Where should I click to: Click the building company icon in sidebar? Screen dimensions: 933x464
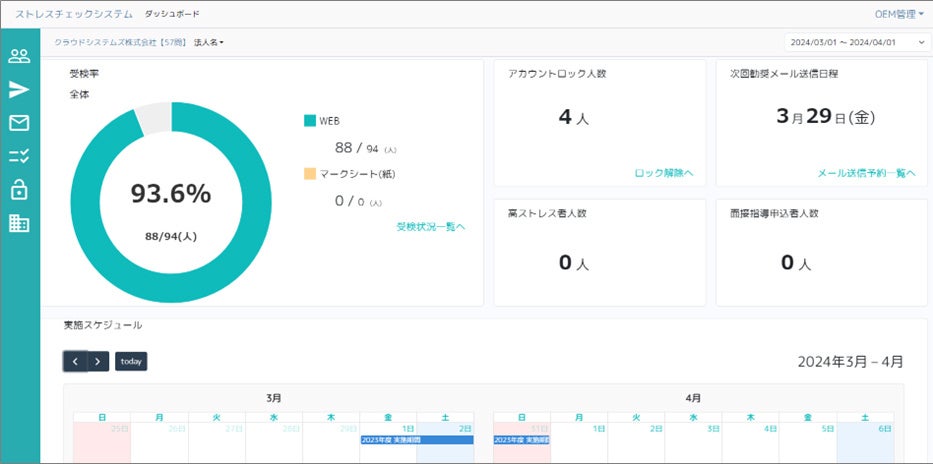pyautogui.click(x=19, y=223)
